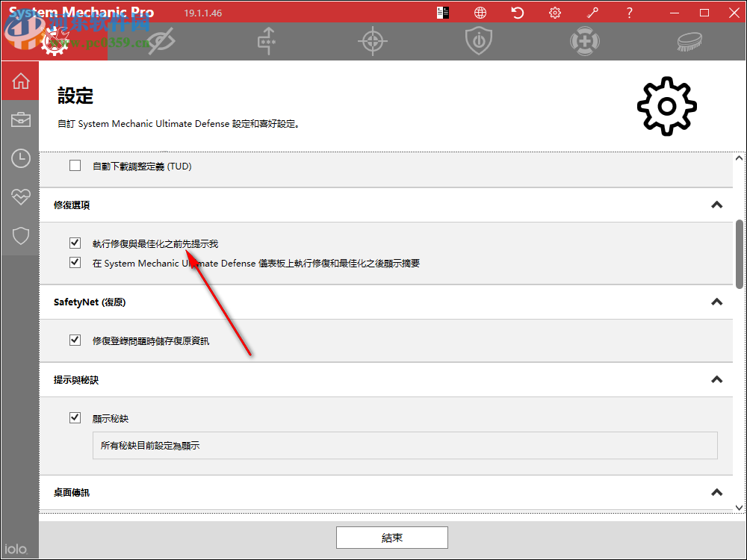Enable 自動下載調整定義 (TUD) checkbox
This screenshot has width=747, height=560.
tap(75, 165)
